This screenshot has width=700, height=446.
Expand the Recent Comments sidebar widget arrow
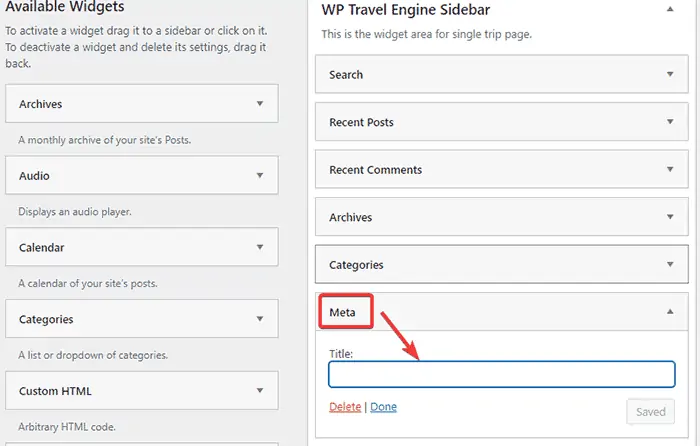(669, 170)
